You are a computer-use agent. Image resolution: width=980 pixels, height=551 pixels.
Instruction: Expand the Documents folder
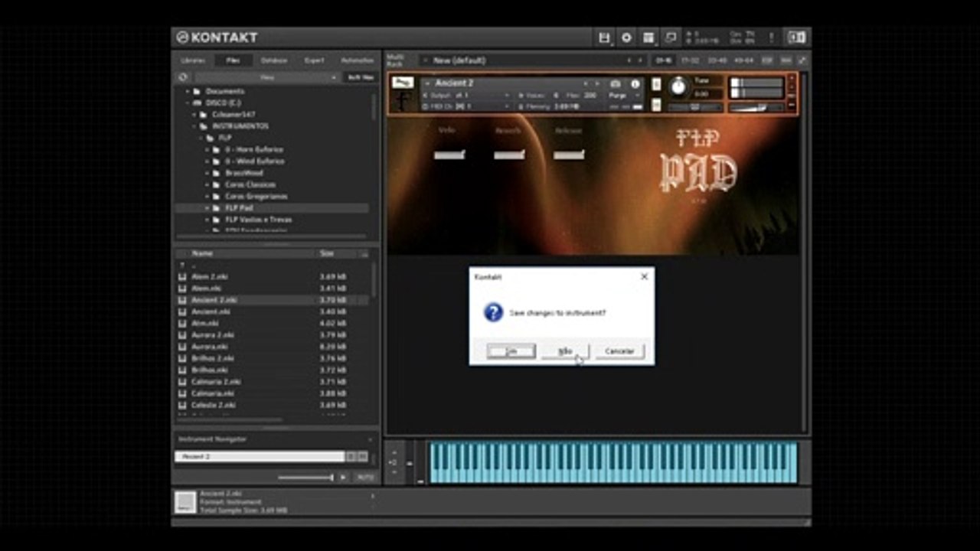(x=188, y=91)
